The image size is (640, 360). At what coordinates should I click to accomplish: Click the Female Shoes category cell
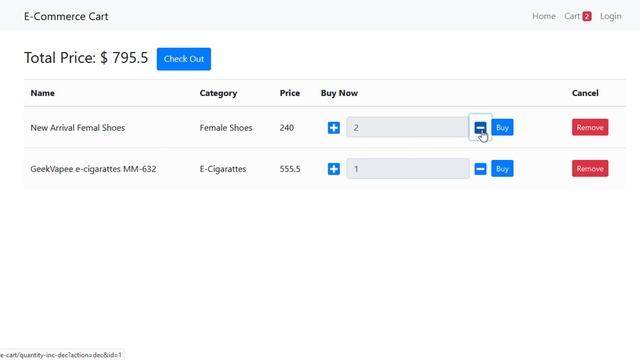226,128
